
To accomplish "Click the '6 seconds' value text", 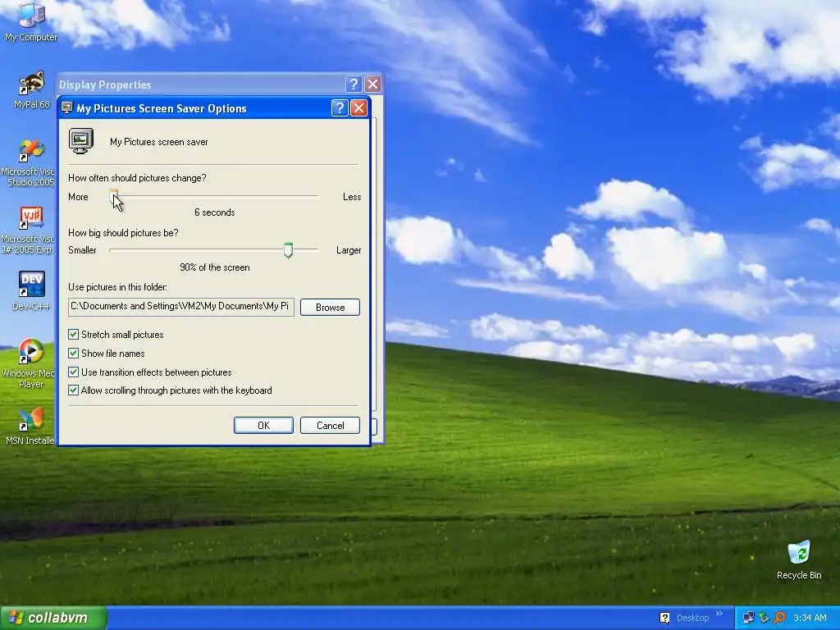I will coord(215,212).
